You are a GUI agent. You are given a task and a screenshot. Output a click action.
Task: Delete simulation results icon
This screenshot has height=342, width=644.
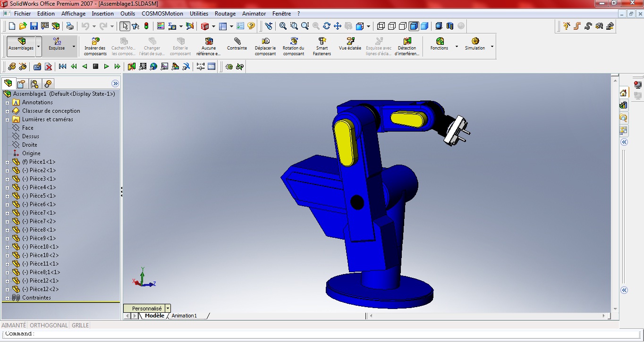pyautogui.click(x=48, y=67)
